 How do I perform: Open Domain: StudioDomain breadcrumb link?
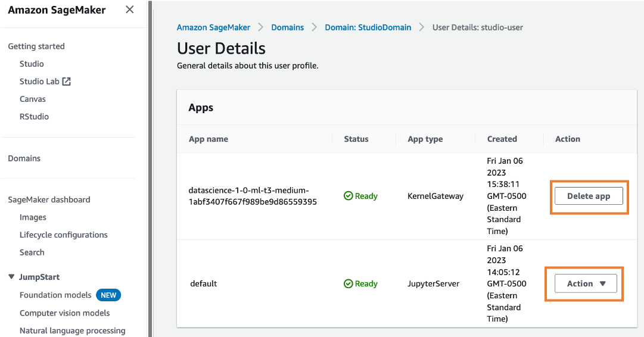tap(368, 27)
